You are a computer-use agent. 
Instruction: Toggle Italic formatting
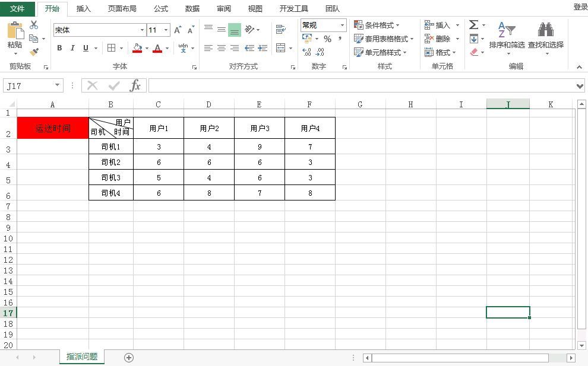pyautogui.click(x=72, y=48)
